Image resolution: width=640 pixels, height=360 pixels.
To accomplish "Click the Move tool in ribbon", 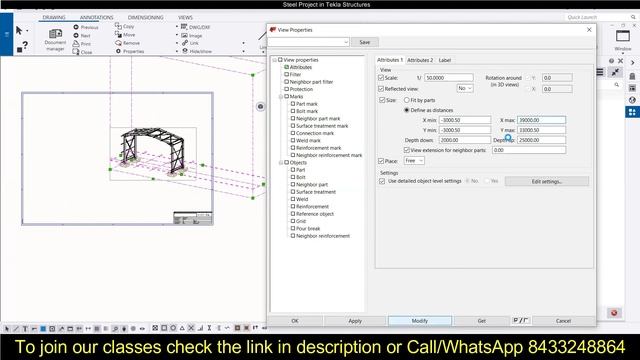I will [x=125, y=35].
